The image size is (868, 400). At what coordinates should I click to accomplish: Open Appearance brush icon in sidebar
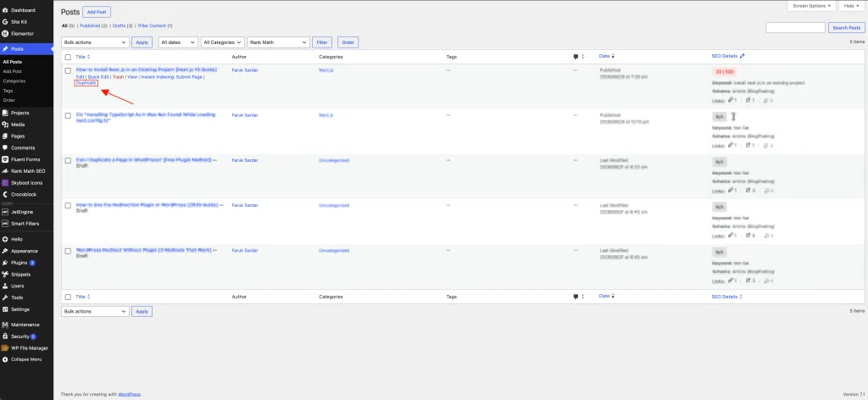(x=5, y=251)
